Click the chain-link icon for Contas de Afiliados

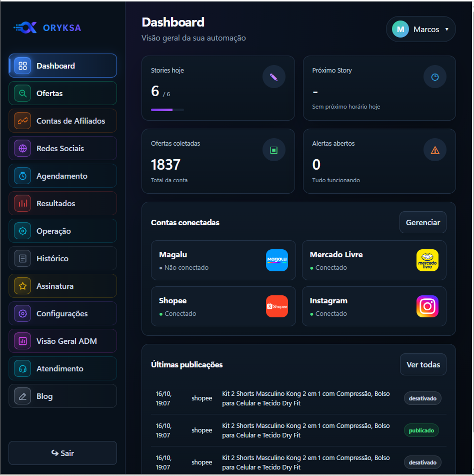pyautogui.click(x=22, y=121)
